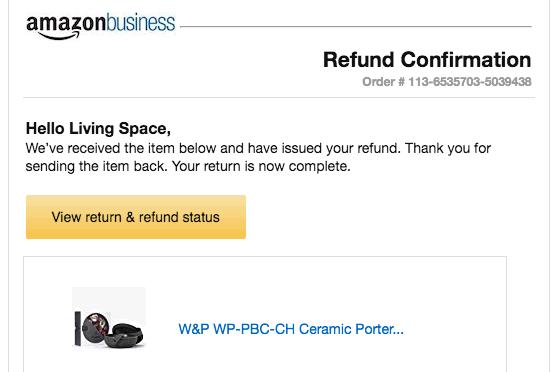The height and width of the screenshot is (372, 555).
Task: Click the 'sending the item back' text
Action: (96, 166)
